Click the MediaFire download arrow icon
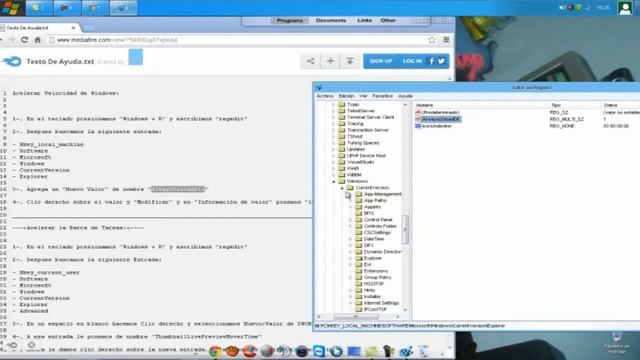Viewport: 640px width, 360px height. click(350, 61)
